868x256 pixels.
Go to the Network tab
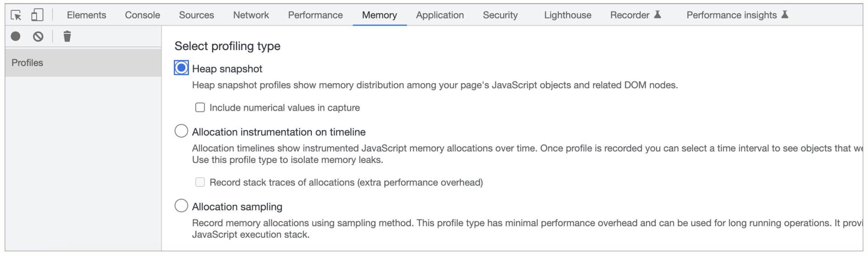point(251,15)
